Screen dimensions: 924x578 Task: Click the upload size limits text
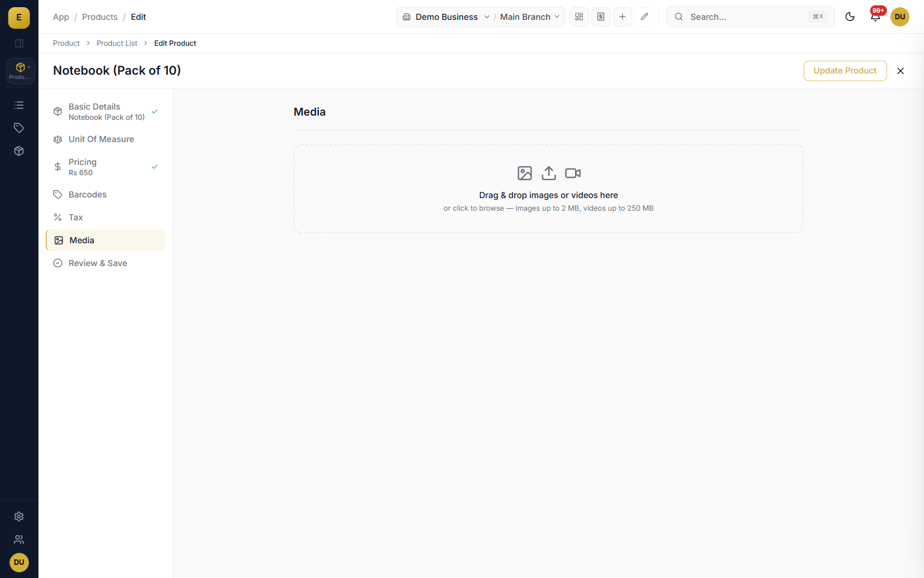point(549,208)
